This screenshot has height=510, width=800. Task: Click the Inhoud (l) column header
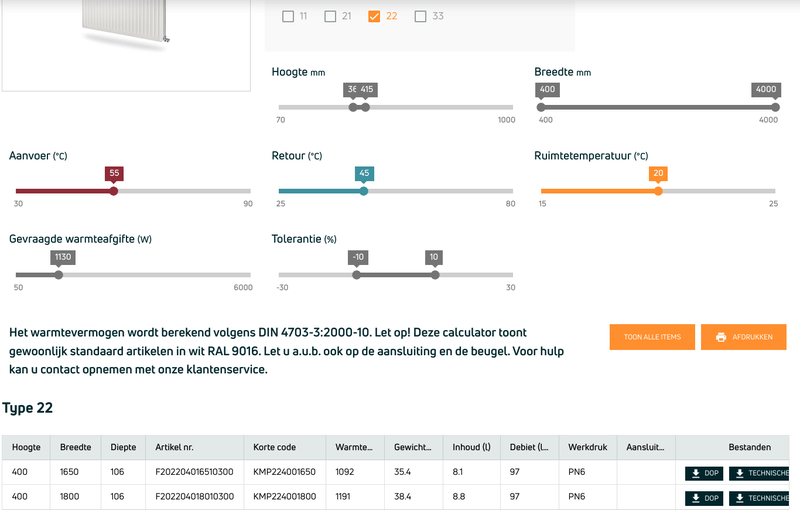pyautogui.click(x=472, y=447)
